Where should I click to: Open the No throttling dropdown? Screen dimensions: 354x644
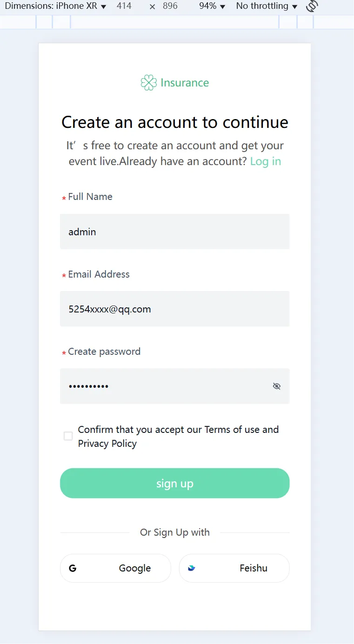(x=267, y=6)
